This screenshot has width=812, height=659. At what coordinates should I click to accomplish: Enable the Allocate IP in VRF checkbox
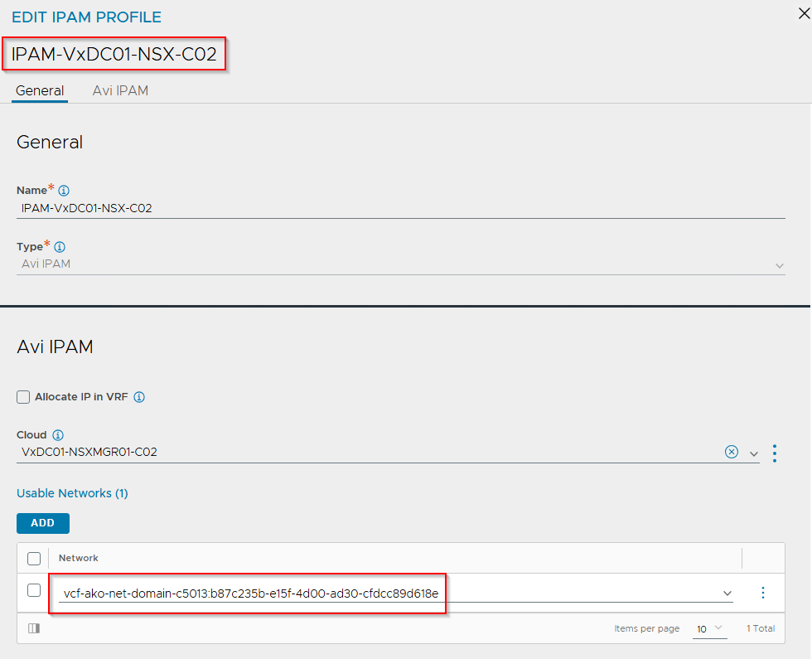pos(23,397)
